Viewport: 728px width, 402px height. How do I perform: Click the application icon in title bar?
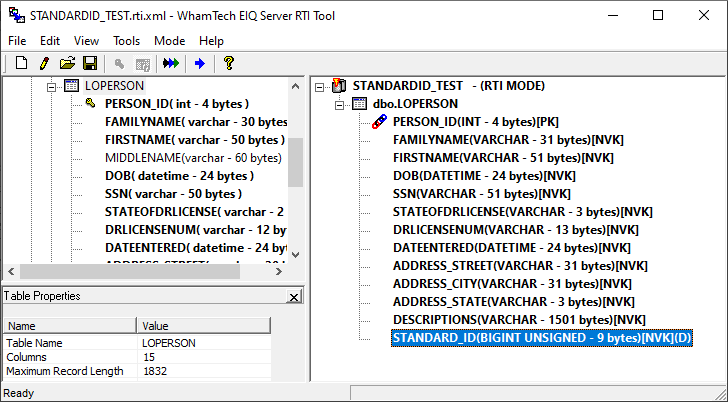coord(17,15)
